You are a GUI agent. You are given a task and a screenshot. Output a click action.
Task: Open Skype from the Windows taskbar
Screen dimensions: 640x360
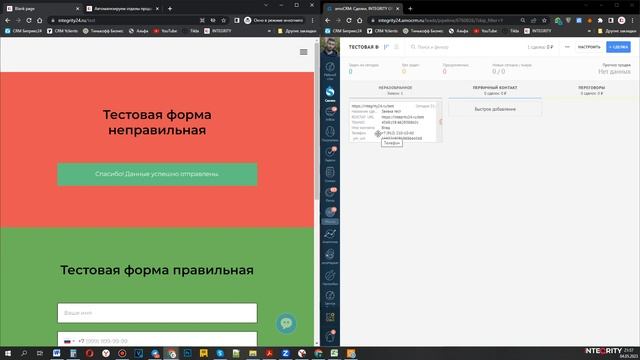tap(220, 353)
